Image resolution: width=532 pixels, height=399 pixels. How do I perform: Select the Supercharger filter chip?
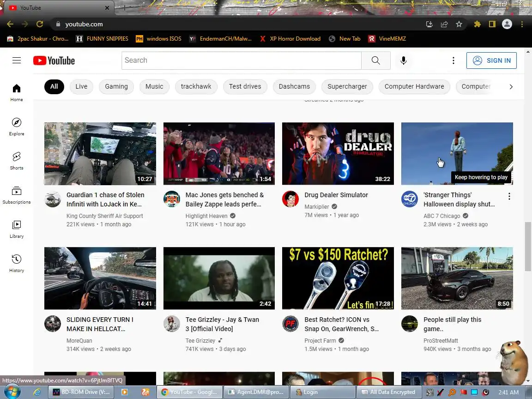[347, 86]
